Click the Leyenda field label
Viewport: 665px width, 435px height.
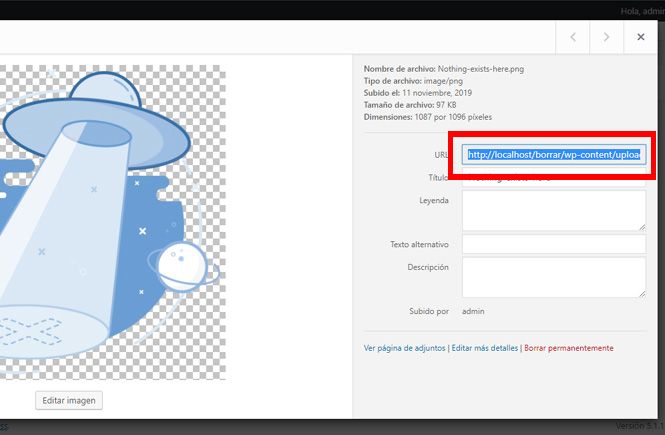pyautogui.click(x=433, y=200)
